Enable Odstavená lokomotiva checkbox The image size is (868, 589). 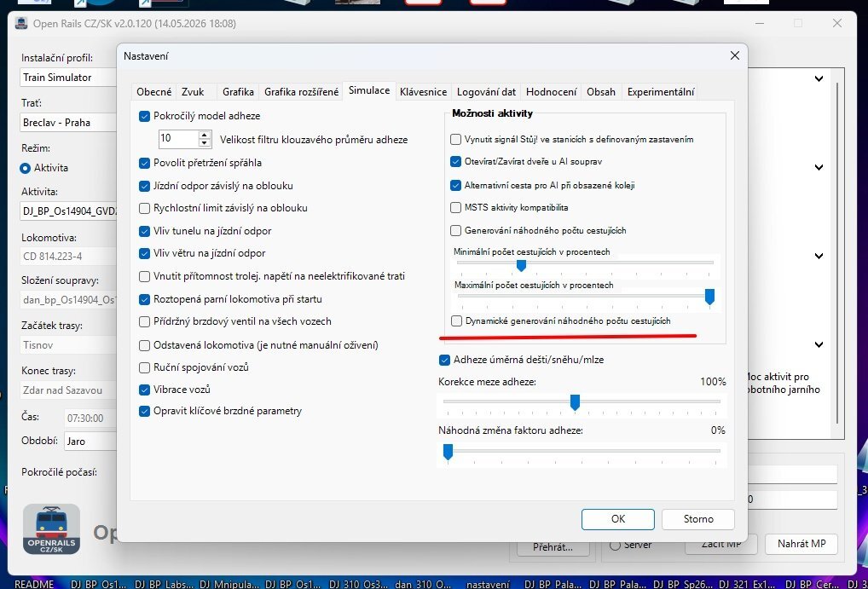click(144, 345)
